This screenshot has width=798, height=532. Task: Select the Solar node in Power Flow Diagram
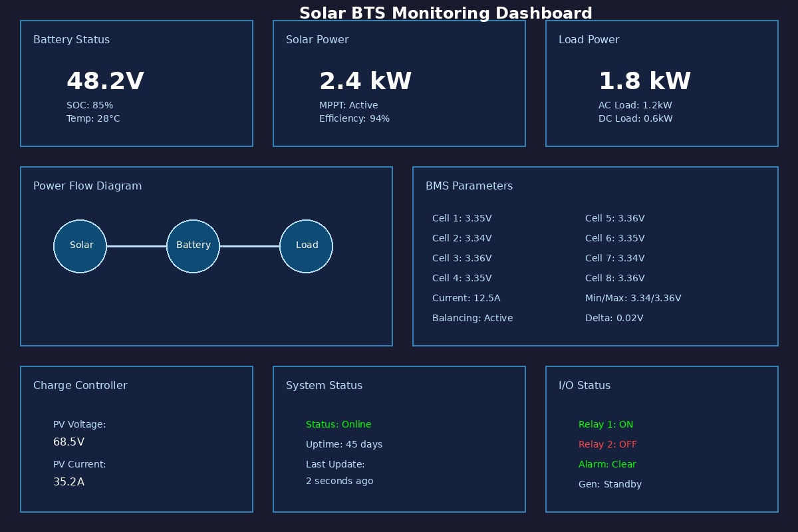pos(80,245)
